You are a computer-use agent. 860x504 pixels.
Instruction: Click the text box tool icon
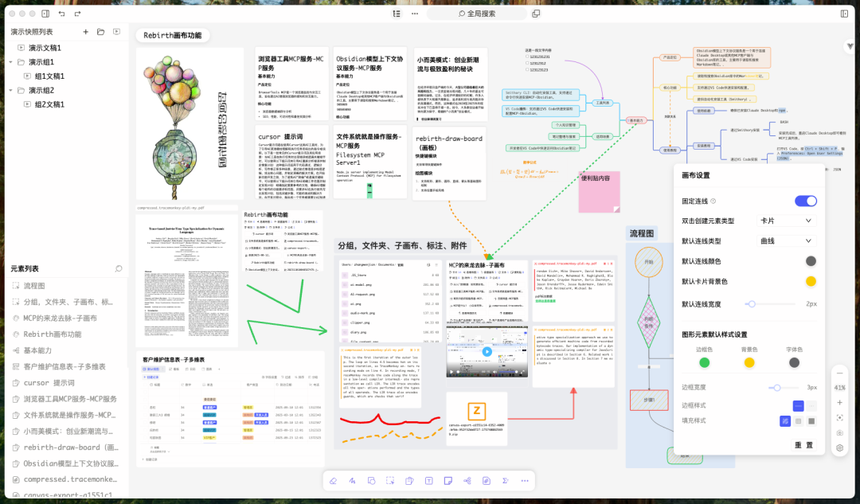point(428,481)
